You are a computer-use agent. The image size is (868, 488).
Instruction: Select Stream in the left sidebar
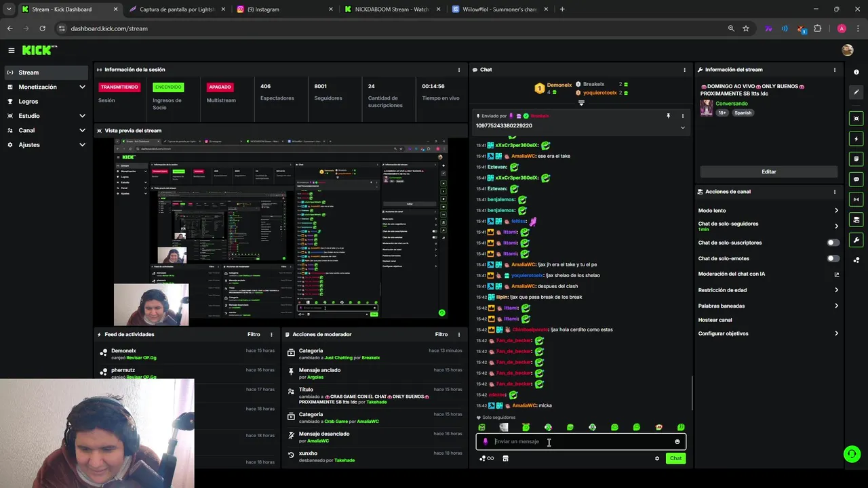click(x=46, y=73)
